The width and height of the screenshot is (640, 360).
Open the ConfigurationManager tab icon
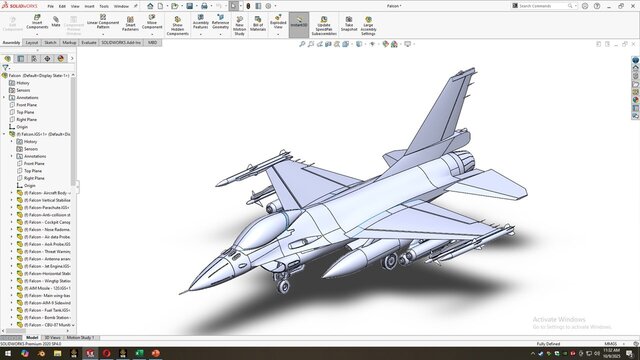click(x=34, y=59)
